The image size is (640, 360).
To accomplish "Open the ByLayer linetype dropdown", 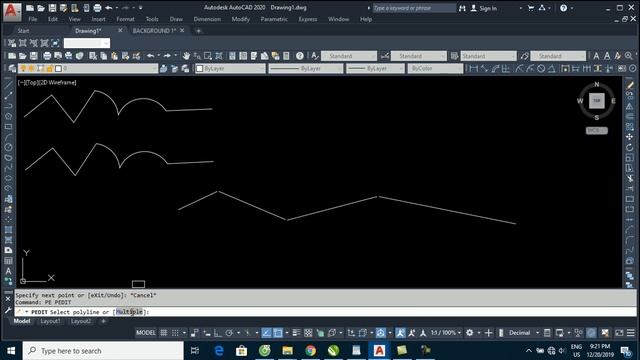I will pos(306,69).
